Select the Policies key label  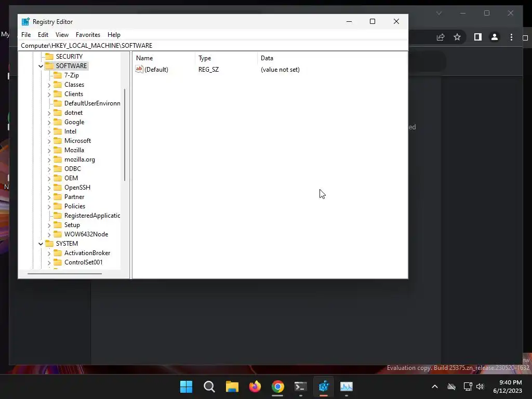coord(75,206)
